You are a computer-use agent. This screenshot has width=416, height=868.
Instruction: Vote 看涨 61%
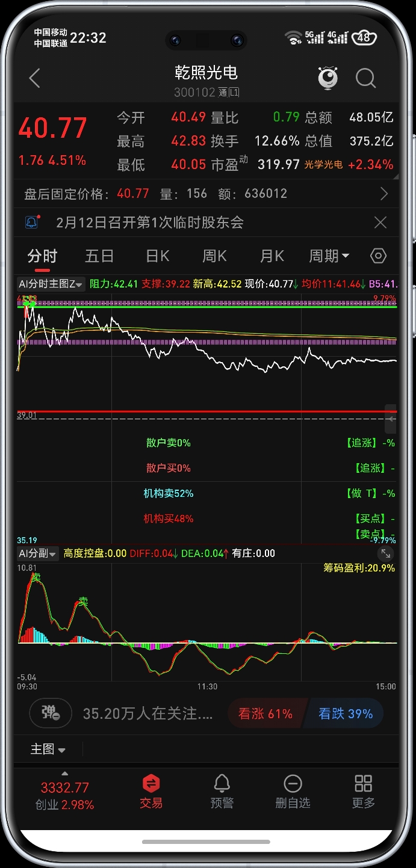point(266,713)
